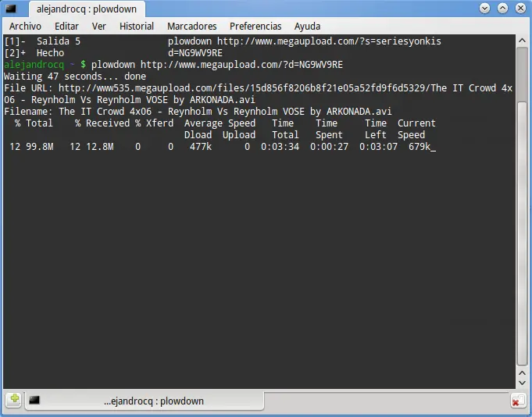Close the terminal window
Screen dimensions: 532x417
point(520,8)
